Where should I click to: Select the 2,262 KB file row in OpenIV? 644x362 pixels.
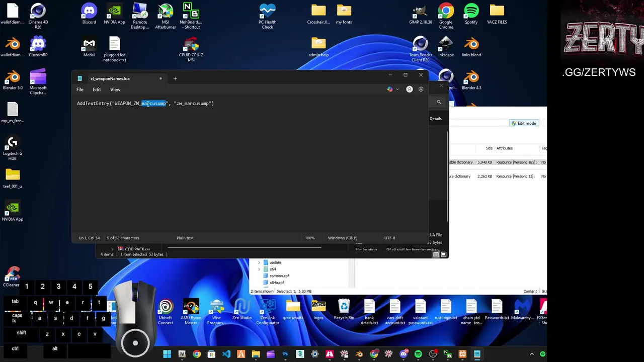click(x=497, y=176)
